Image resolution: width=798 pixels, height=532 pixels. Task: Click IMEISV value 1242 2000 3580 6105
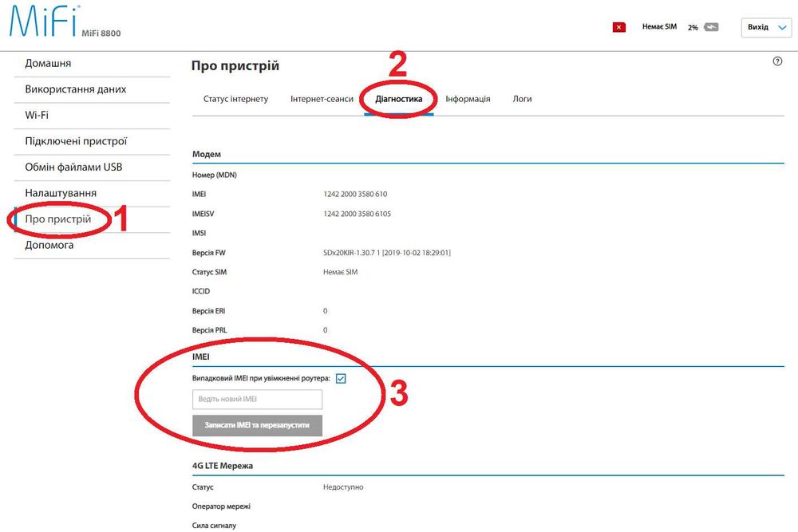(358, 214)
